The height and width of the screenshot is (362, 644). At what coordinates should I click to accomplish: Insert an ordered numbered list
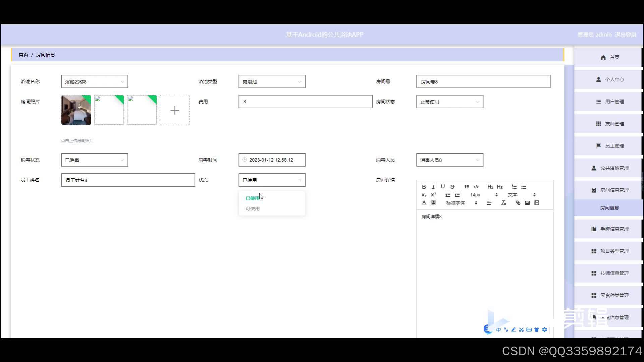click(514, 187)
